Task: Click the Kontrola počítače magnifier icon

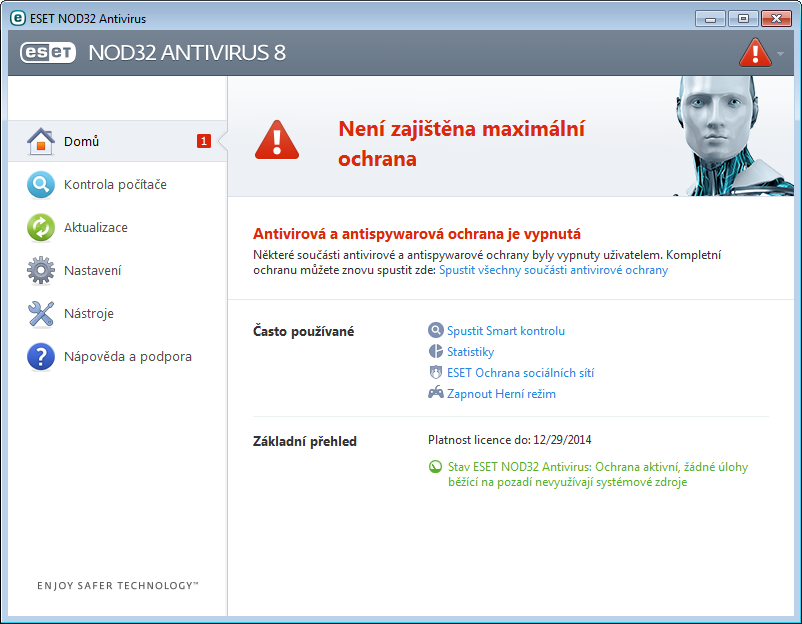Action: click(41, 185)
